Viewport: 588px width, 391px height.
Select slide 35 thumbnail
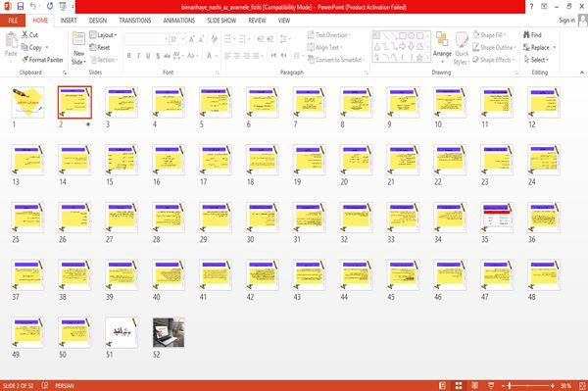tap(497, 218)
